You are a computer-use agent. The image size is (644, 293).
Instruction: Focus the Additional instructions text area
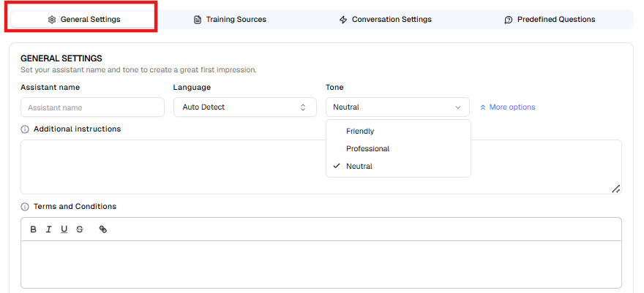168,167
